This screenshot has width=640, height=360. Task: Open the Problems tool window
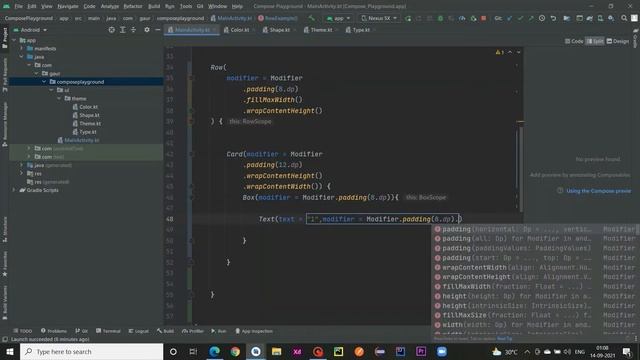(x=53, y=331)
